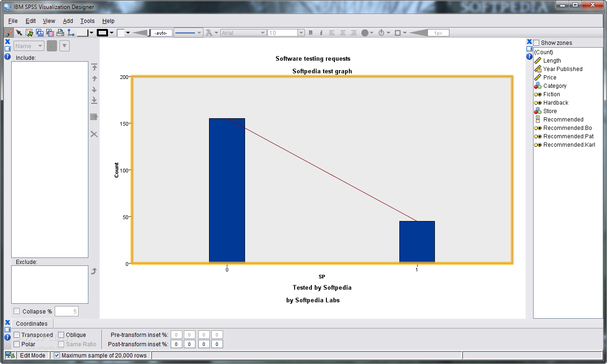This screenshot has height=364, width=607.
Task: Open help for the variables panel
Action: coord(529,57)
